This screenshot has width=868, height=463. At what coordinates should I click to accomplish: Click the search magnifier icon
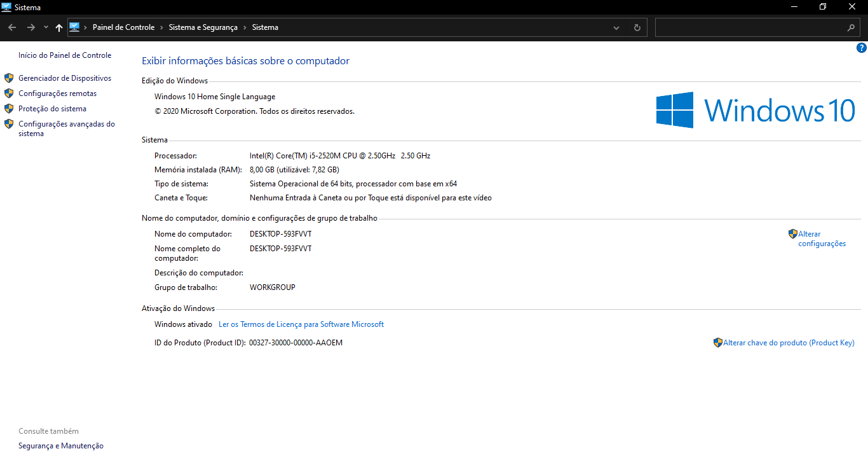[x=851, y=28]
